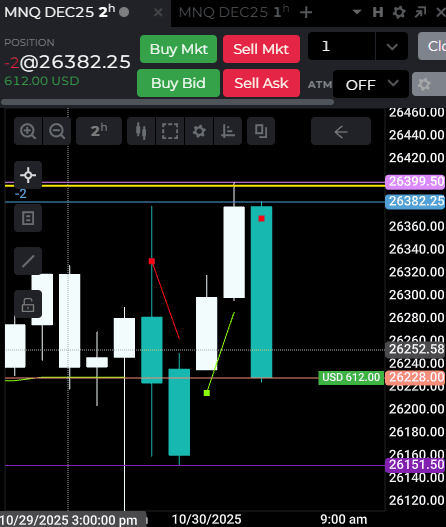This screenshot has width=446, height=527.
Task: Select the crosshair cursor tool
Action: (x=28, y=175)
